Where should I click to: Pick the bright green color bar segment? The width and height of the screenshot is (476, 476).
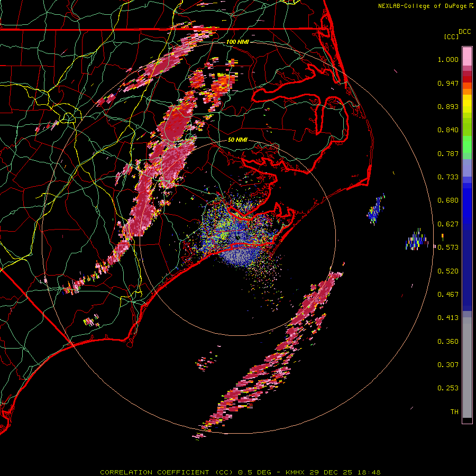(x=467, y=144)
